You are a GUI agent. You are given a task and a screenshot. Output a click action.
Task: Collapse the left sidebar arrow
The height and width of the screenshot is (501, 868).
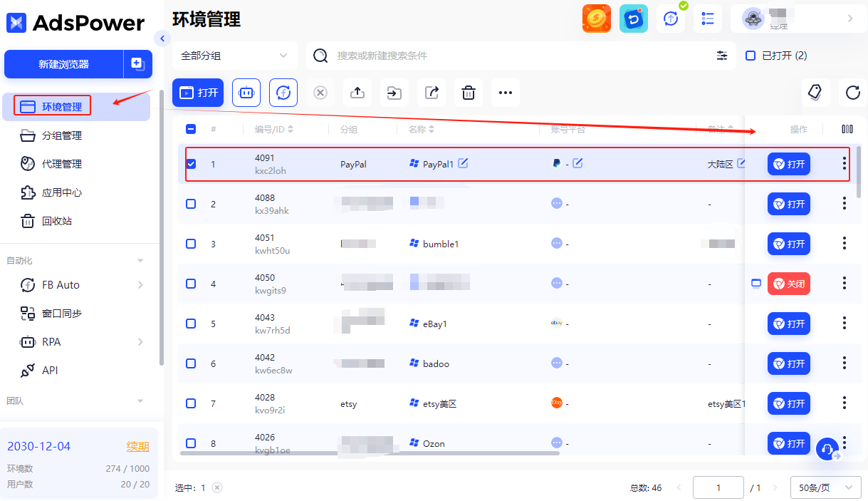162,38
